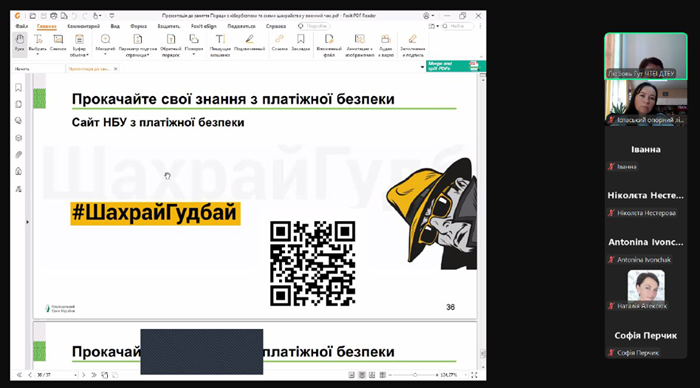This screenshot has width=700, height=388.
Task: Select the Highlight (Подчеркнутый) pen tool
Action: [250, 43]
